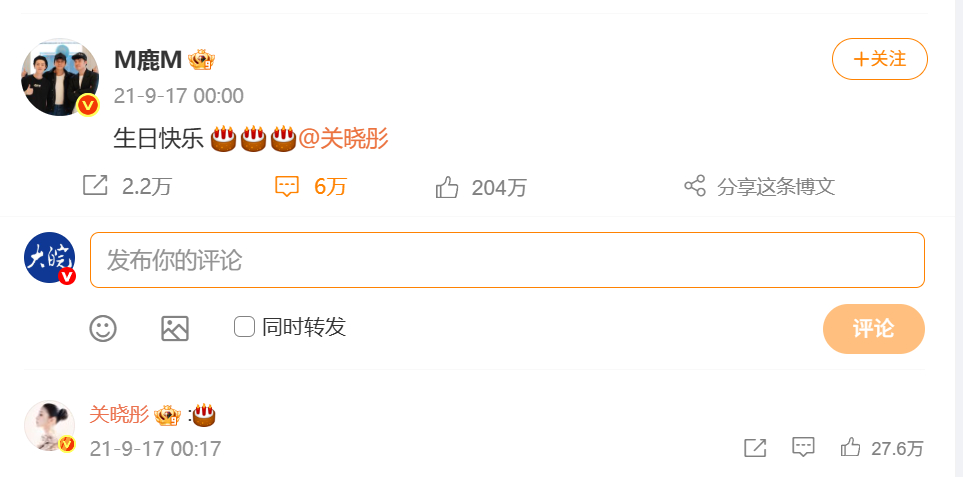963x477 pixels.
Task: Open comments via the 6万 comment icon
Action: [x=287, y=186]
